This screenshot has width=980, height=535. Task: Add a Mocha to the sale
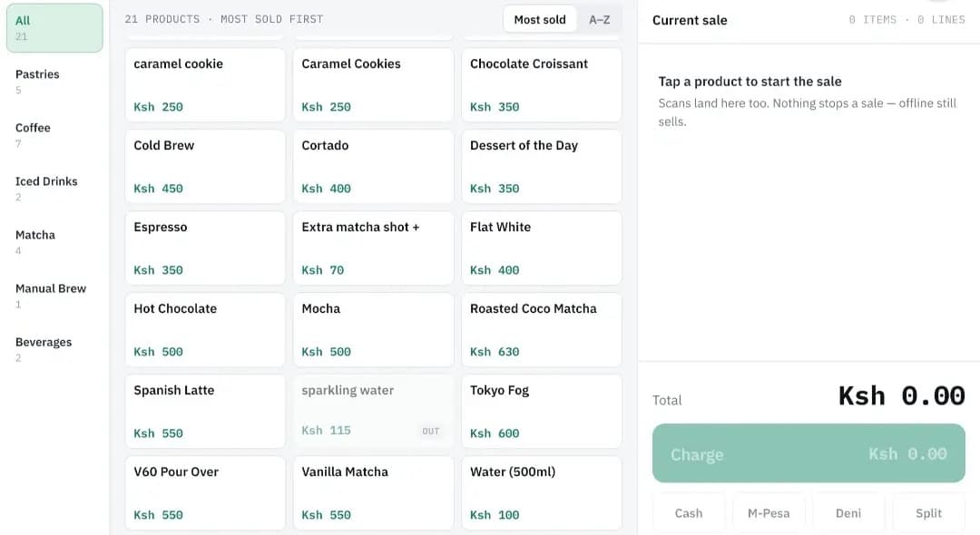pos(373,330)
